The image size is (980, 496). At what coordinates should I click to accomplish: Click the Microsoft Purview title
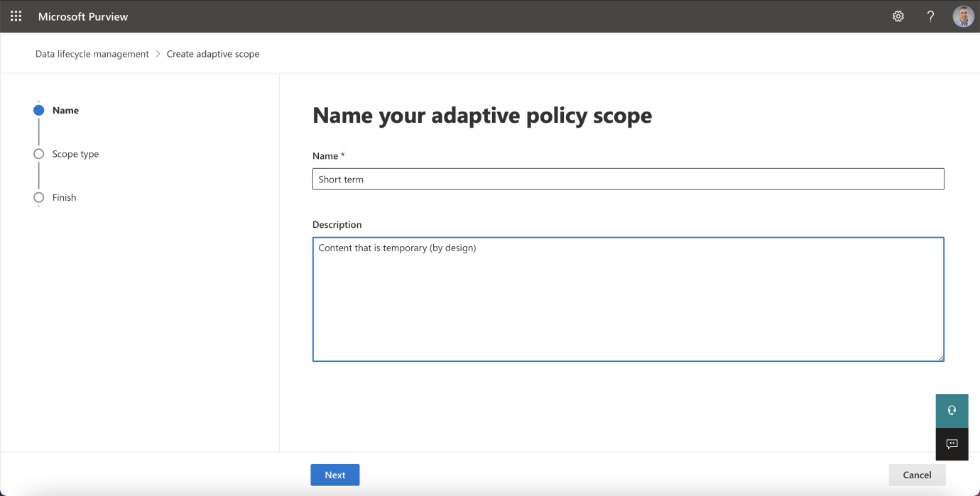click(x=83, y=16)
